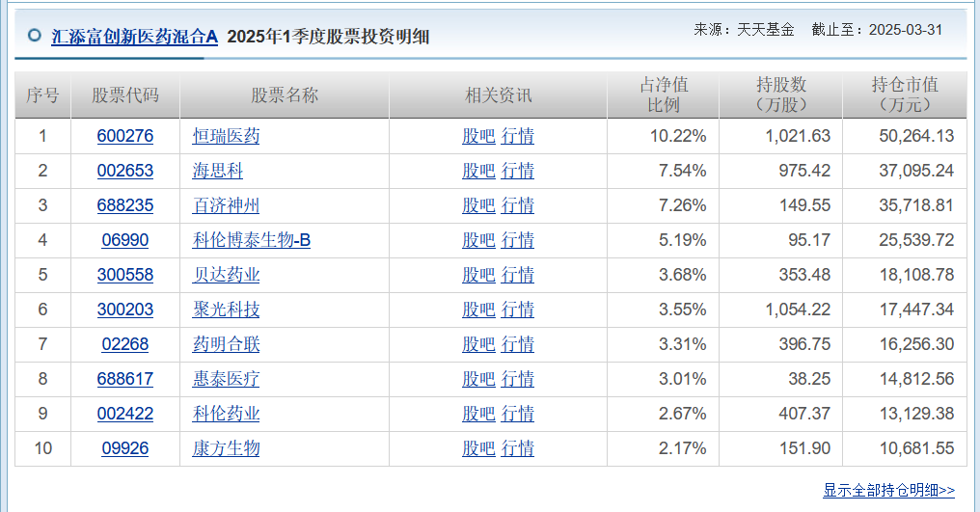The image size is (980, 512).
Task: Open stock name 聚光科技
Action: [x=226, y=310]
